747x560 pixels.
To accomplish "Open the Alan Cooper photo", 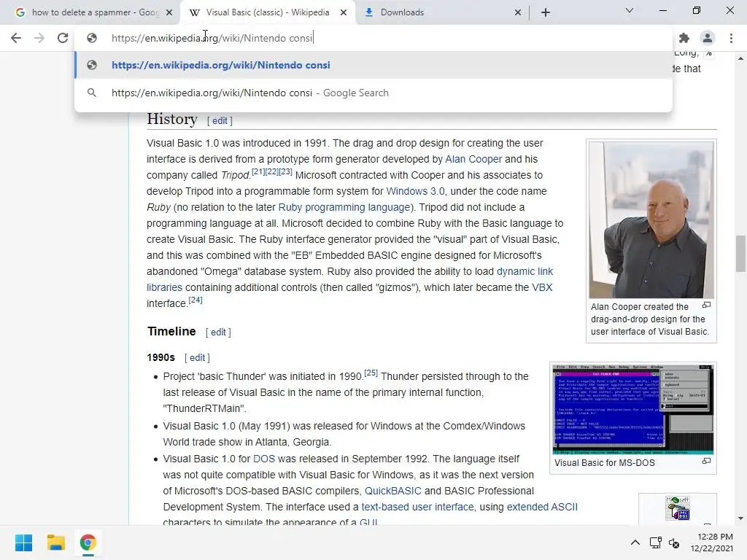I will coord(651,220).
